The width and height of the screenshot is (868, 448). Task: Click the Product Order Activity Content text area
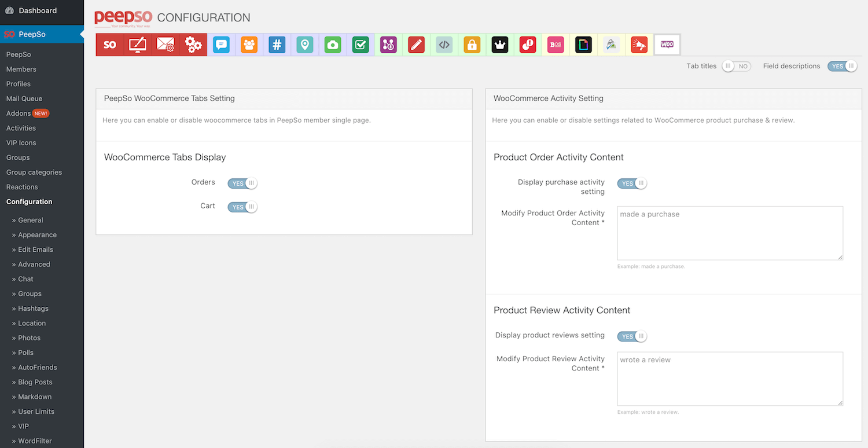[730, 233]
